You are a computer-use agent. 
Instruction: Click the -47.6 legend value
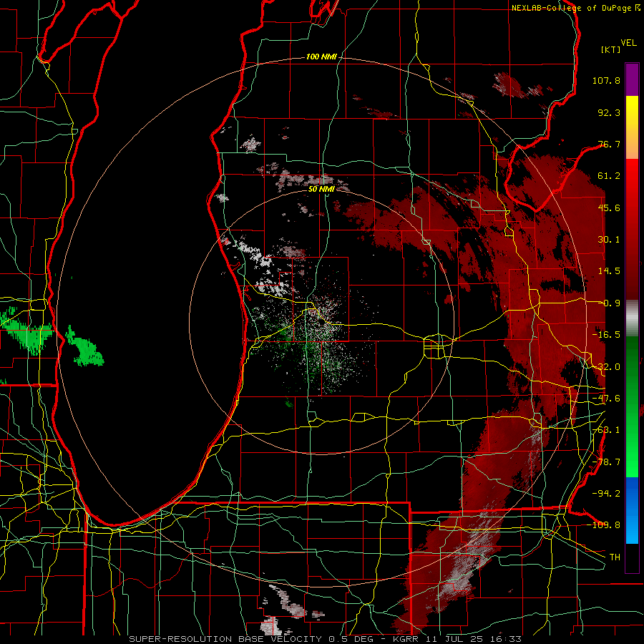click(x=606, y=399)
